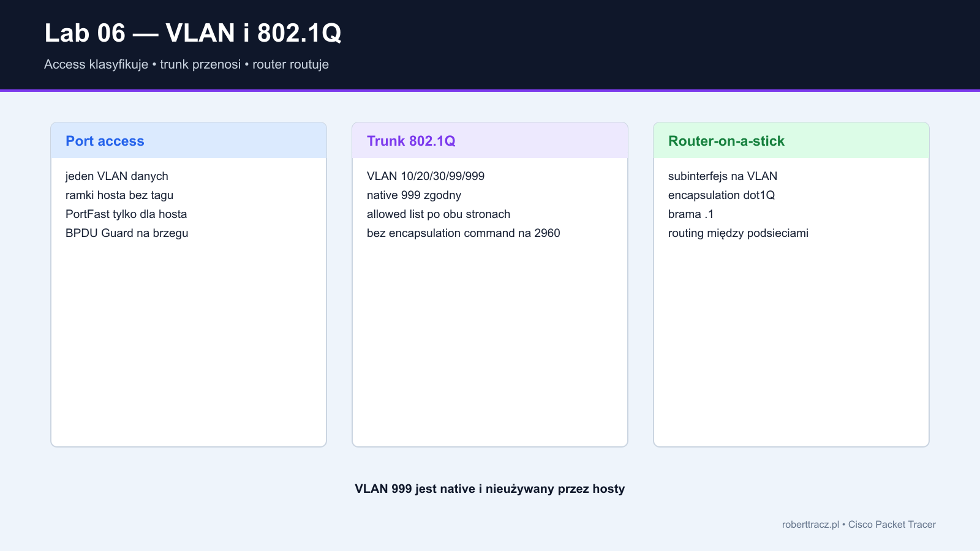This screenshot has height=551, width=980.
Task: Click 'routing między podsieciami'
Action: point(738,233)
